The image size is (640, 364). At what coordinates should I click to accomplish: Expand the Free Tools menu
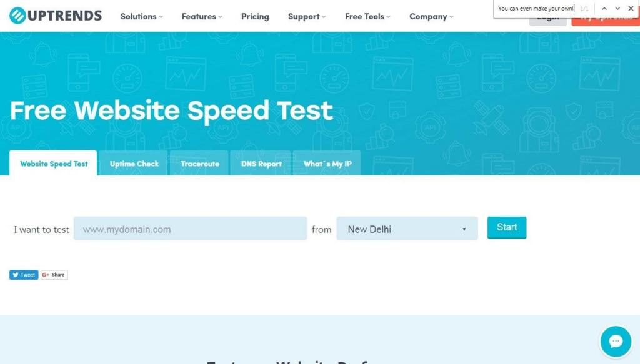[367, 17]
